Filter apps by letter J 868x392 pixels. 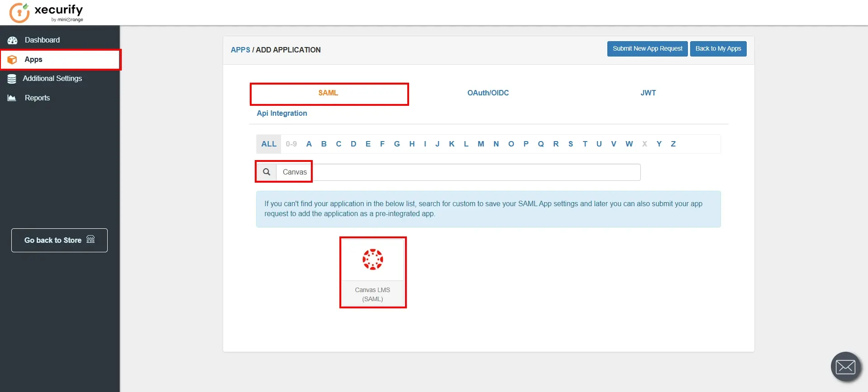[438, 144]
